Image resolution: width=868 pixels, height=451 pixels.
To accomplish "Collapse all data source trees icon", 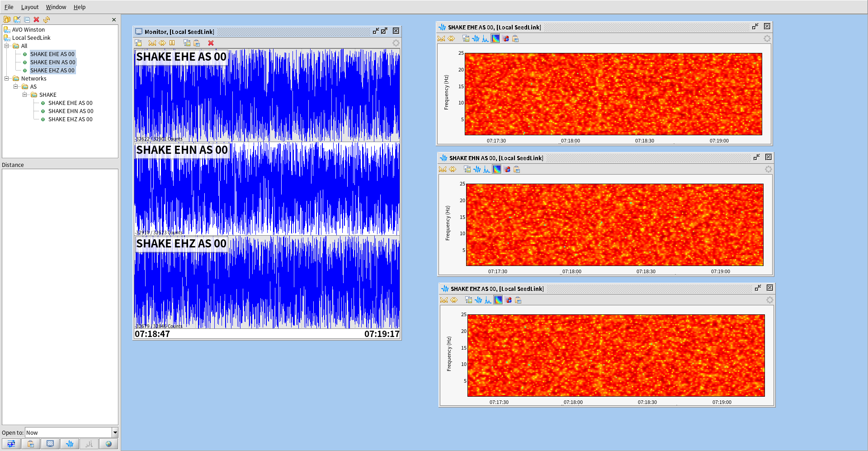I will click(27, 19).
